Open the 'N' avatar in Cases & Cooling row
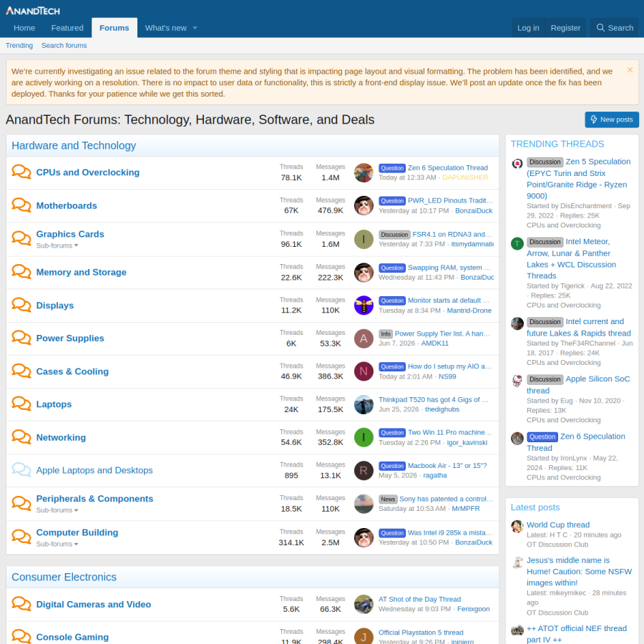Image resolution: width=644 pixels, height=644 pixels. click(364, 371)
